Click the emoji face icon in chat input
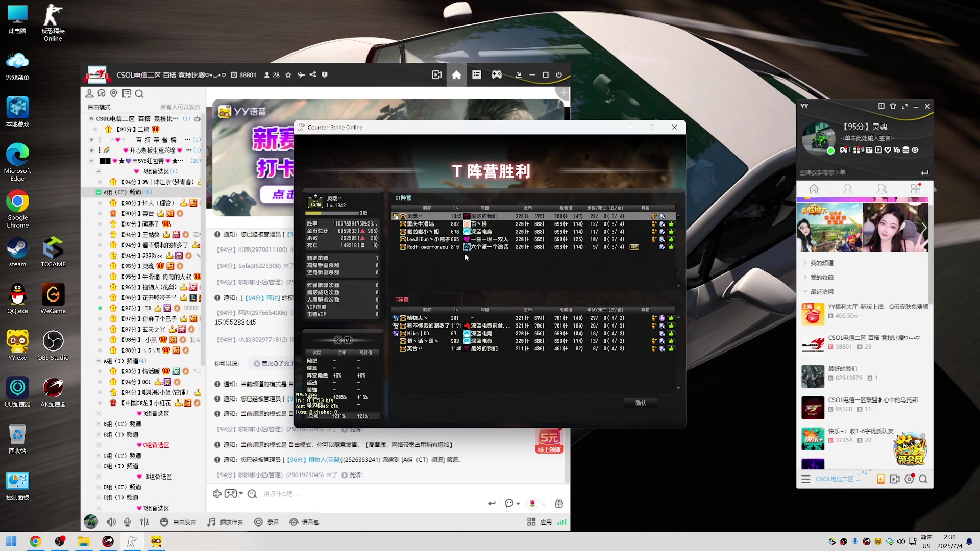 coord(252,494)
